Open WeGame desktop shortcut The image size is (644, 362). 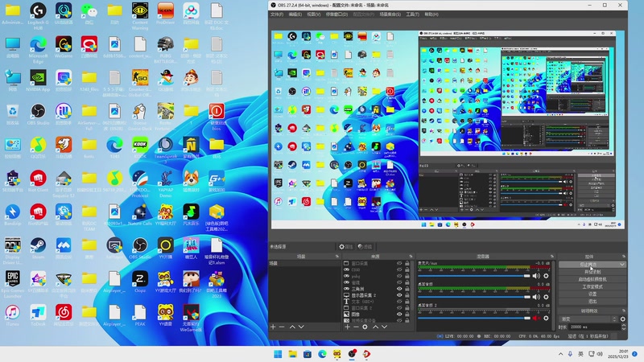pos(64,47)
